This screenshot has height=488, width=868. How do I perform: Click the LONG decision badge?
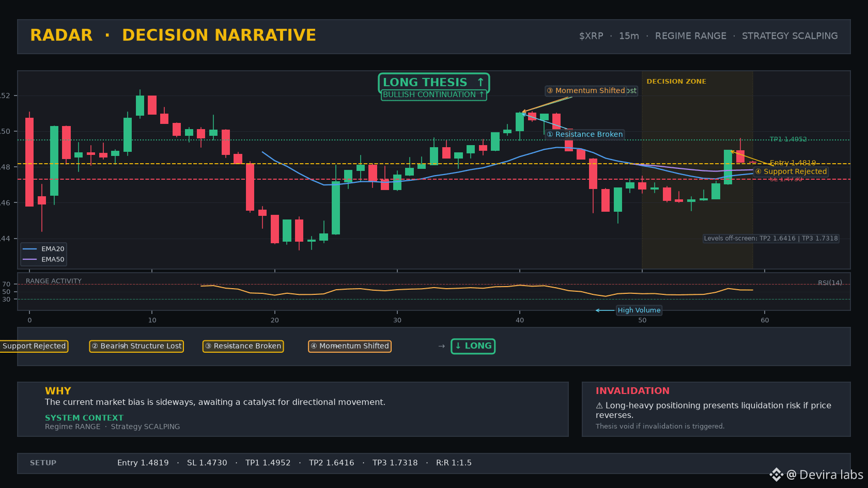pos(473,346)
